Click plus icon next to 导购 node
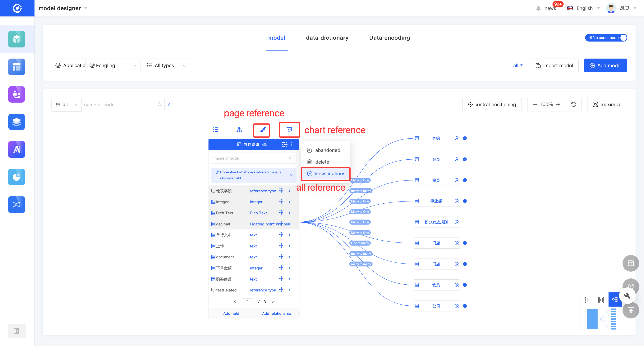The image size is (644, 346). point(465,138)
